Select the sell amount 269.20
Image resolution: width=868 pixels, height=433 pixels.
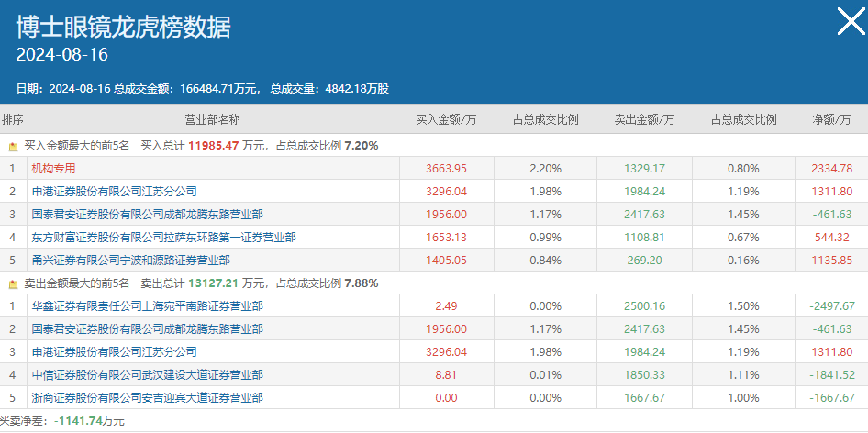click(x=644, y=261)
